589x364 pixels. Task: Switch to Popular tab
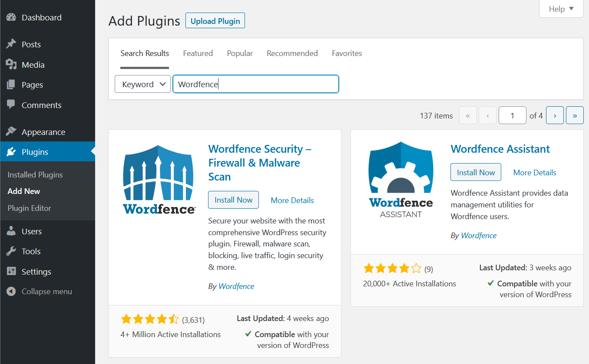coord(240,53)
